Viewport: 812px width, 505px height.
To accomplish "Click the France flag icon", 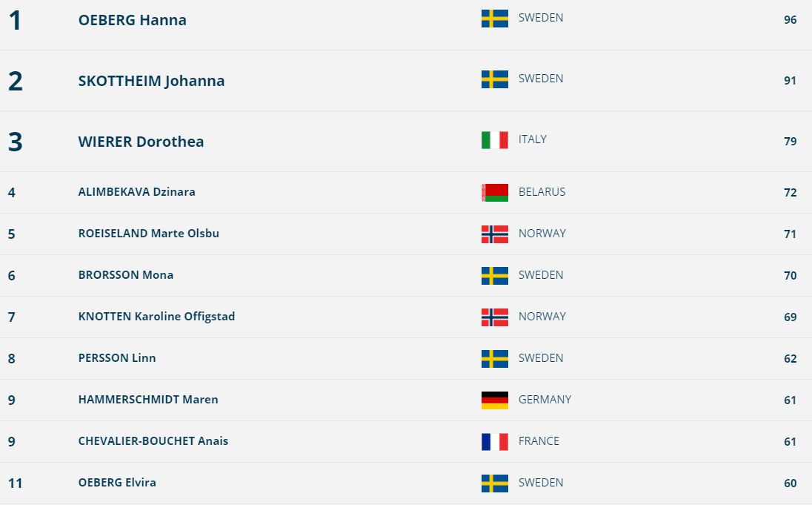I will (x=494, y=442).
